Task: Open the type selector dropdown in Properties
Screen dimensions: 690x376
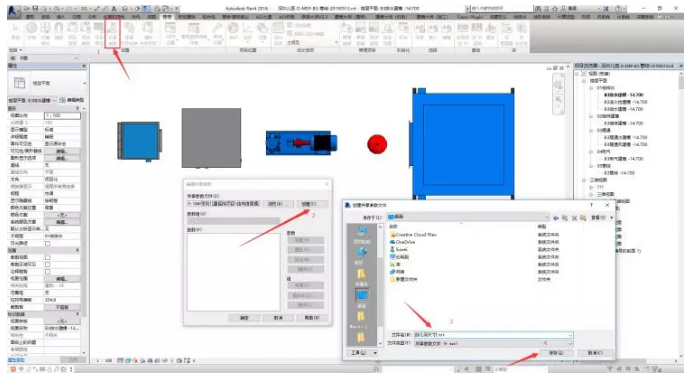Action: (84, 83)
